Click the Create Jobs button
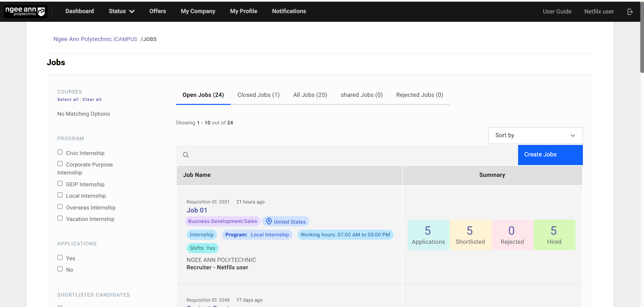644x307 pixels. (x=550, y=155)
